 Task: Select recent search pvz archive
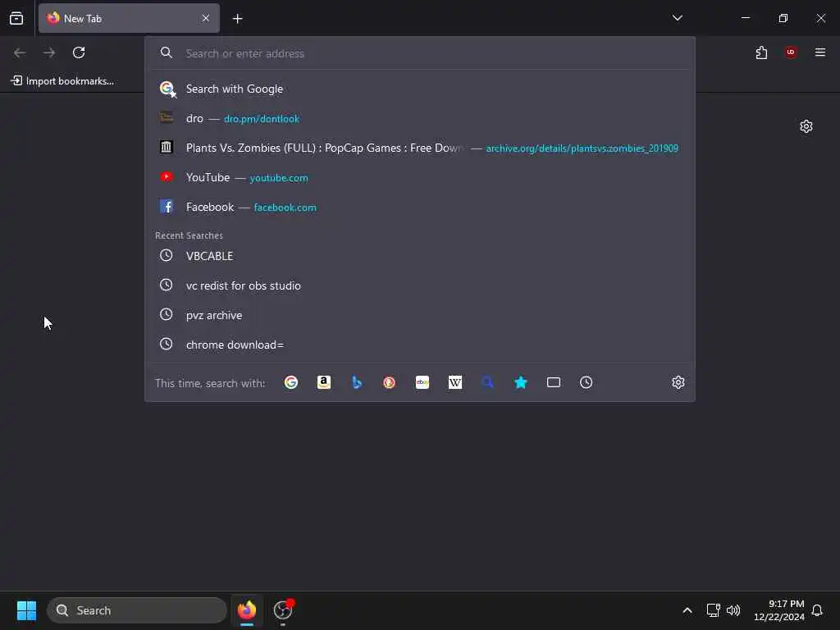420,315
